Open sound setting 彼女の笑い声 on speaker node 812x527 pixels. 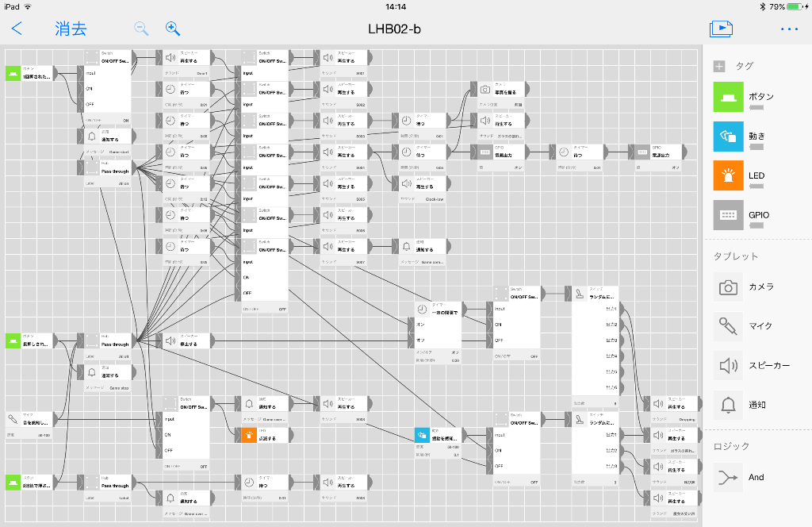674,514
